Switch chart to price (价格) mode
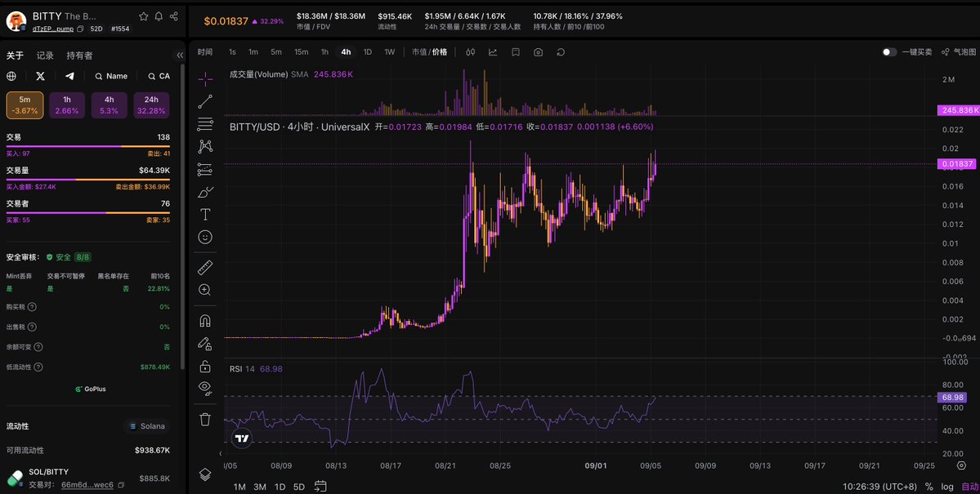This screenshot has width=980, height=494. click(440, 52)
